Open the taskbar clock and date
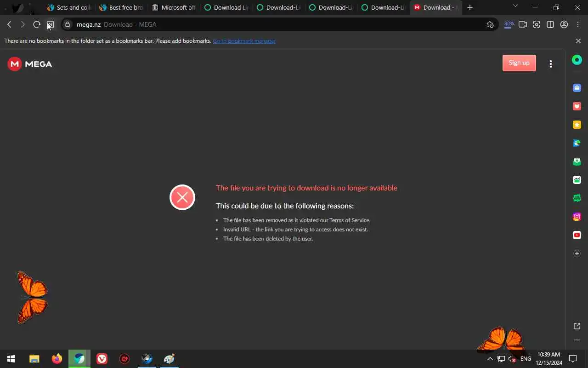The height and width of the screenshot is (368, 588). (x=548, y=359)
